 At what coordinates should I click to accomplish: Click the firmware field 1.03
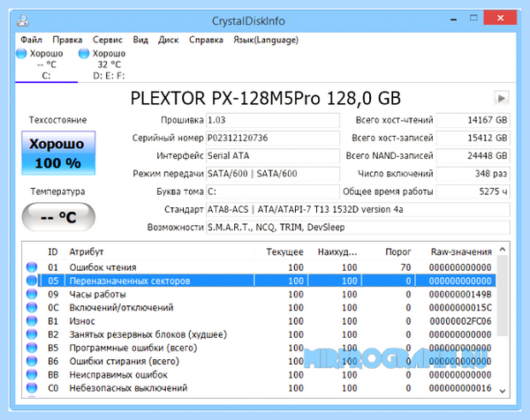click(x=272, y=120)
